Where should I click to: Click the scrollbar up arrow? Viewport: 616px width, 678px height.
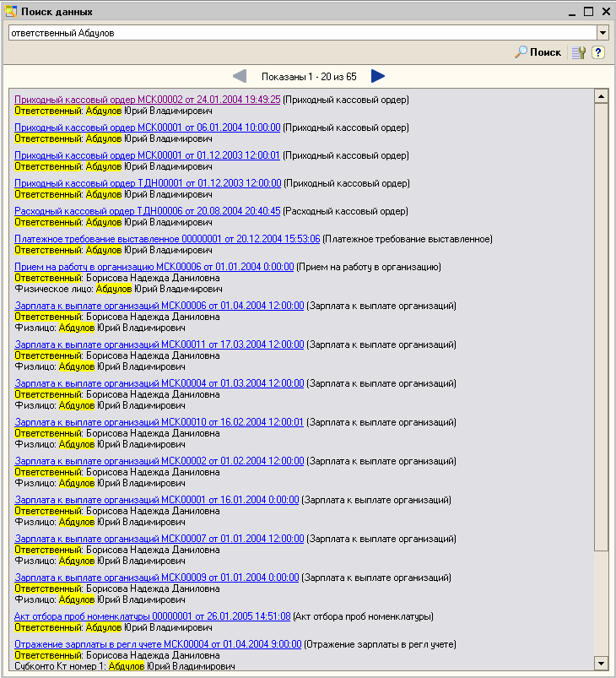click(602, 95)
